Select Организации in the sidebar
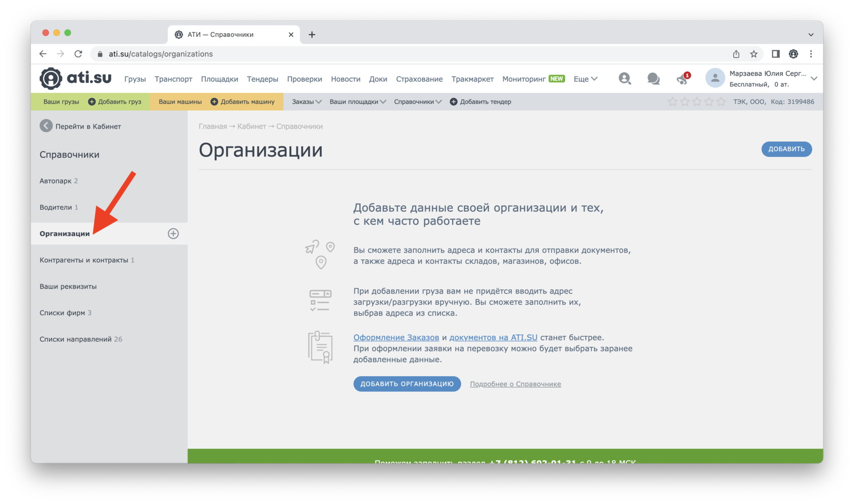Screen dimensions: 854x504 point(65,234)
